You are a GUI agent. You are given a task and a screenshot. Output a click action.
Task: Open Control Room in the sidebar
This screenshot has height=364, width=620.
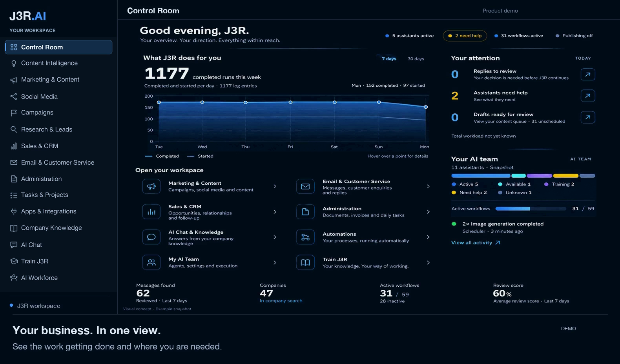58,47
